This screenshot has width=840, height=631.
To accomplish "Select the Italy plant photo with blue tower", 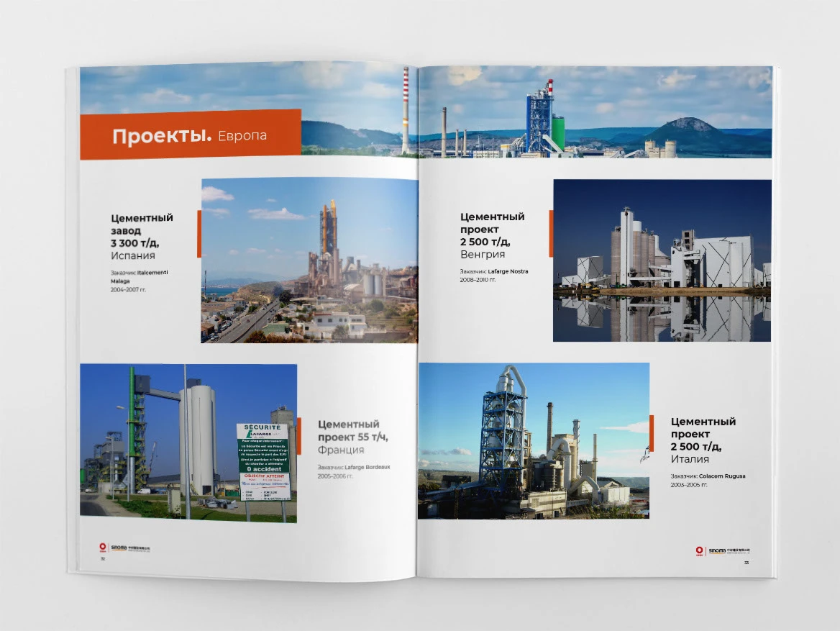I will 534,440.
